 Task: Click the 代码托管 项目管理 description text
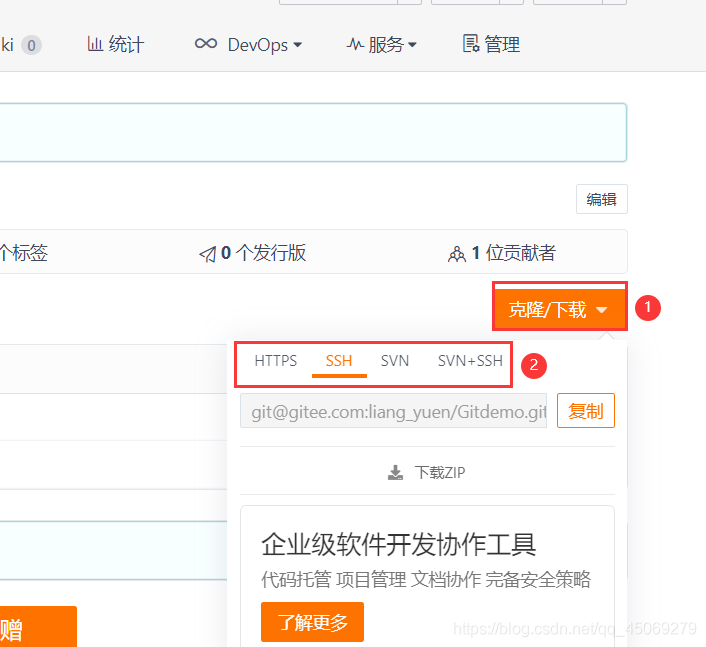pos(425,579)
